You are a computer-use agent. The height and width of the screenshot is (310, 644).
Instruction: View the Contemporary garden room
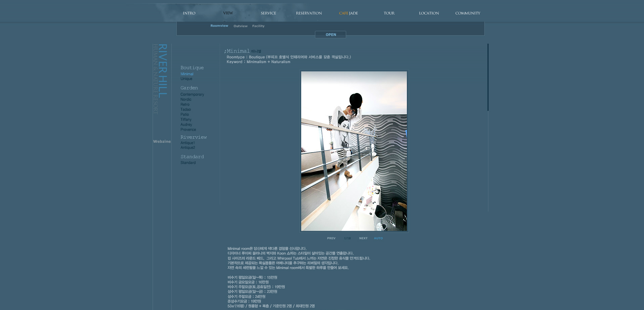(x=192, y=94)
